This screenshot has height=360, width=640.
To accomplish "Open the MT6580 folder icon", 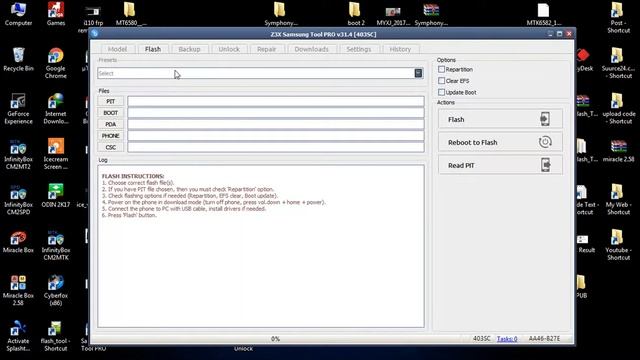I will pos(131,13).
